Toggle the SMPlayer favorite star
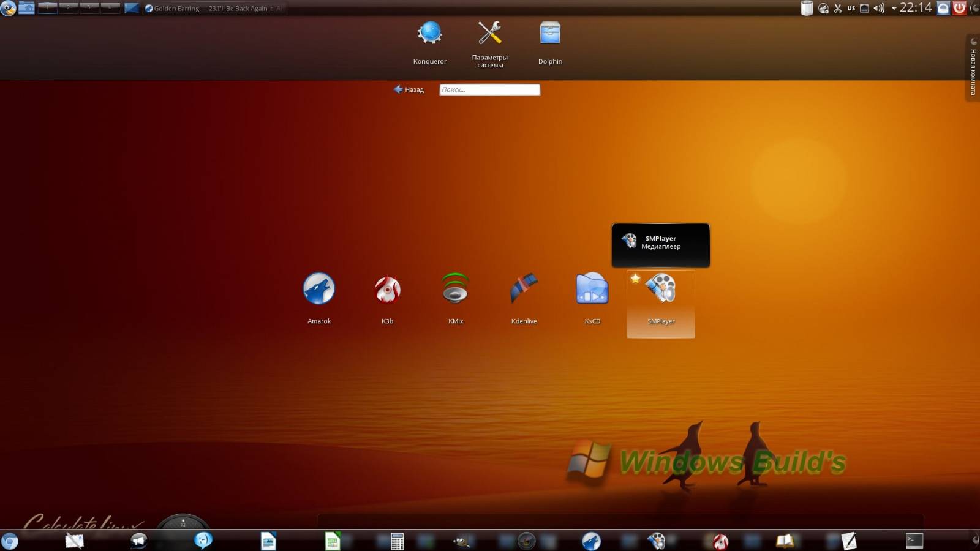 [x=635, y=279]
